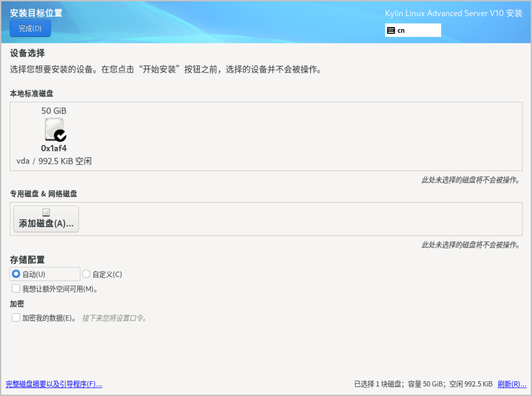Click the 专用磁盘 & 网络磁盘 section heading
Screen dimensions: 532x396
[x=43, y=194]
